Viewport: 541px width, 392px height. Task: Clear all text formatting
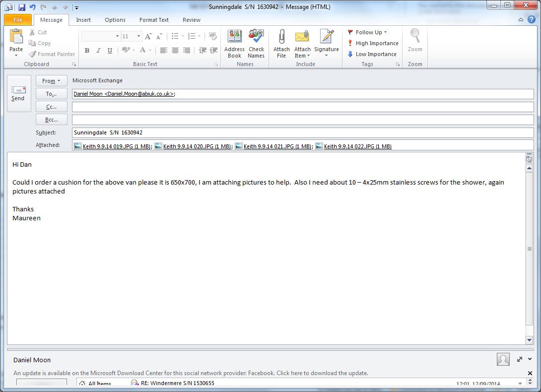click(x=213, y=36)
